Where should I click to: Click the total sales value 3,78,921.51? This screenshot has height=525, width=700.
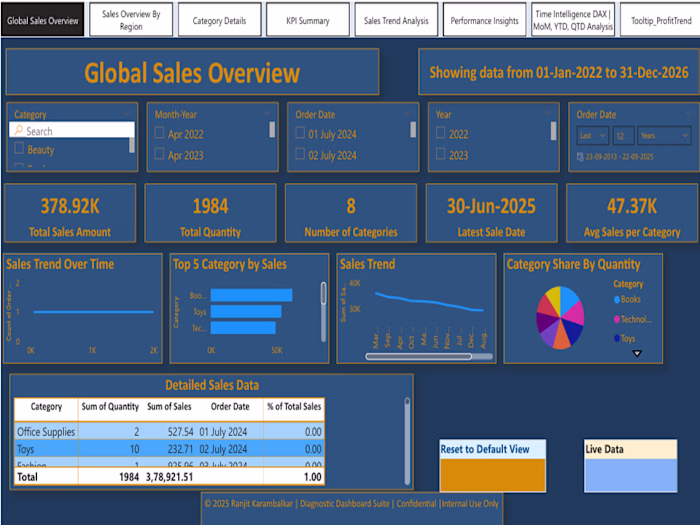(169, 477)
